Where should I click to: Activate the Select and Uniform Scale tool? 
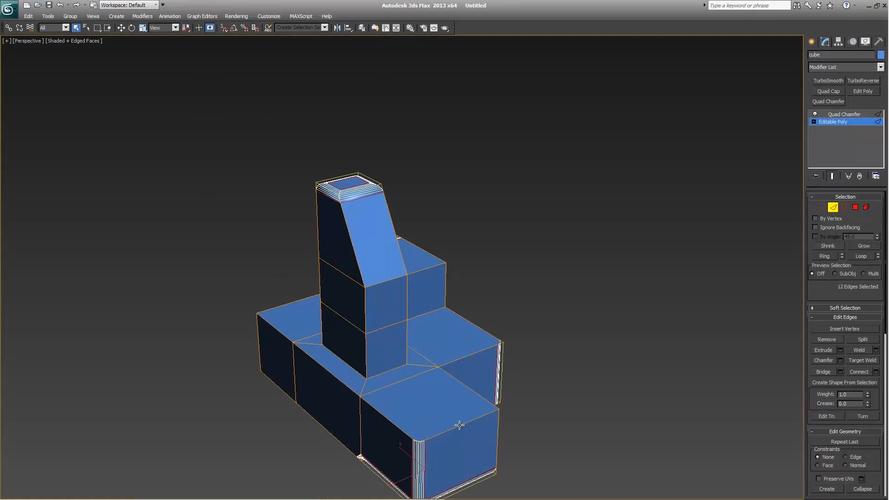pos(143,28)
